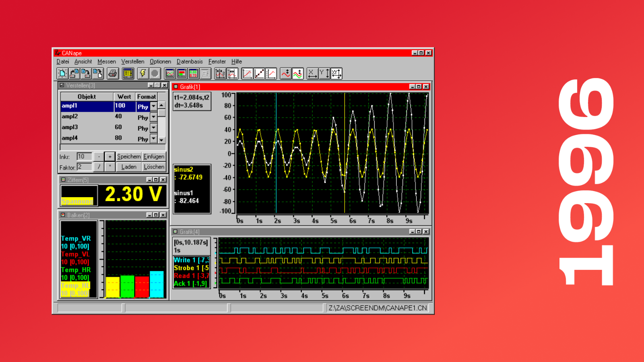Open the Datenbasis menu
Screen dimensions: 644x362
coord(190,62)
